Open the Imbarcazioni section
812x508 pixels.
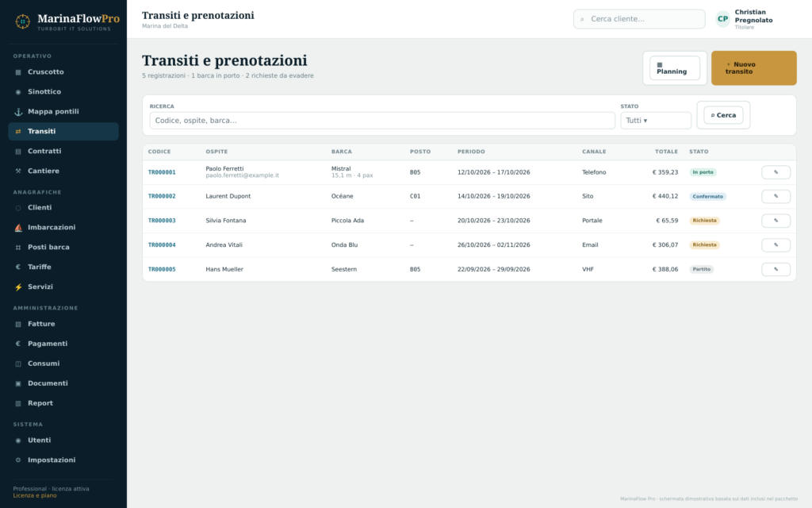63,228
